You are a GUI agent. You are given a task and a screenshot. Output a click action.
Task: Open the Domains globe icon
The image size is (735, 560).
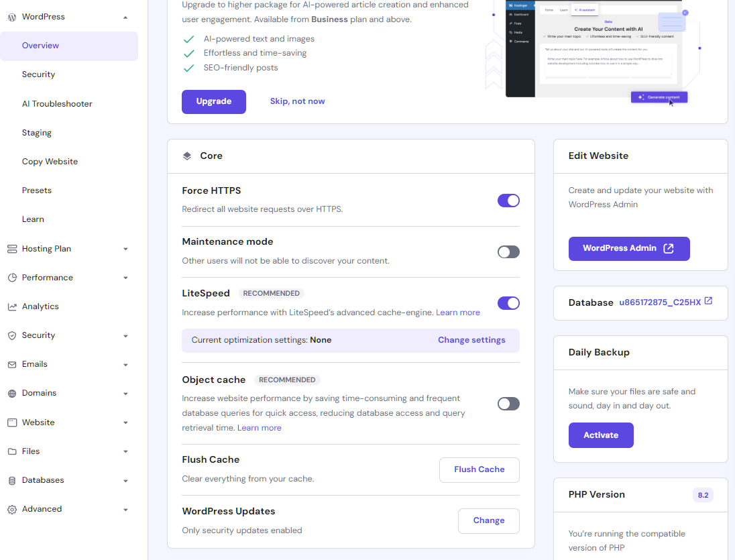tap(11, 393)
